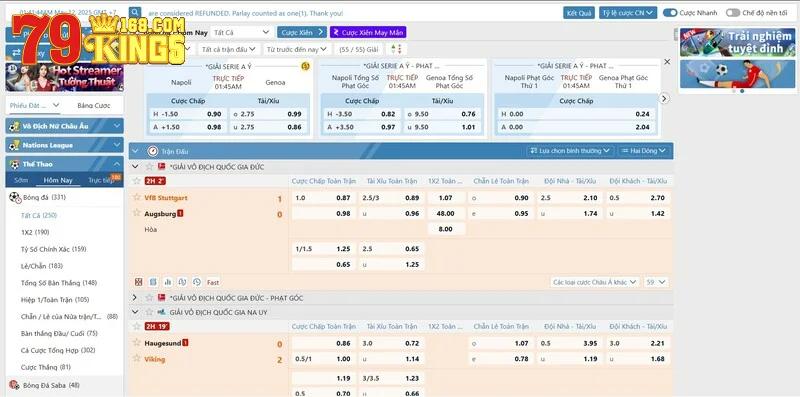
Task: Open the Lựa chọn bình thường dropdown
Action: coord(570,151)
